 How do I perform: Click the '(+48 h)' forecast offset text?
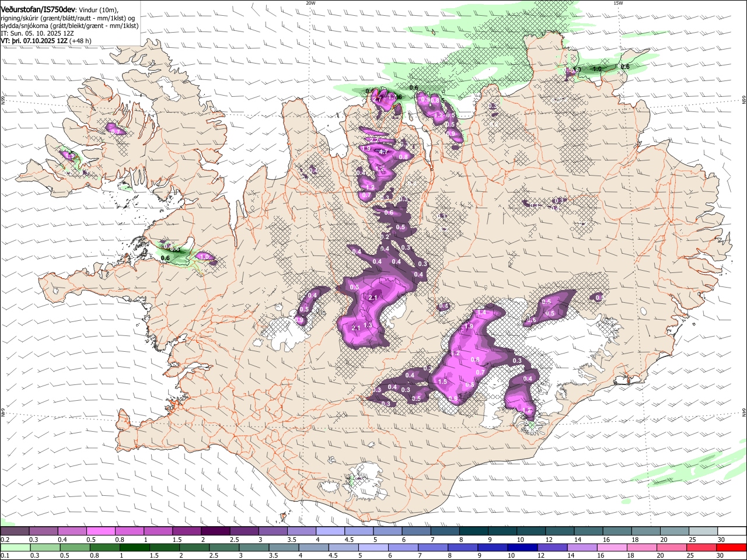81,41
